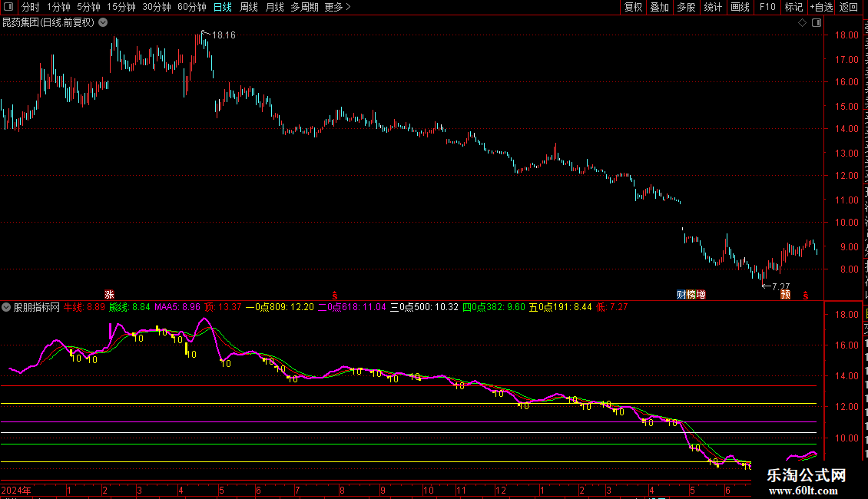Click the 顶: 13.37 value
Viewport: 868px width, 499px height.
click(x=223, y=307)
